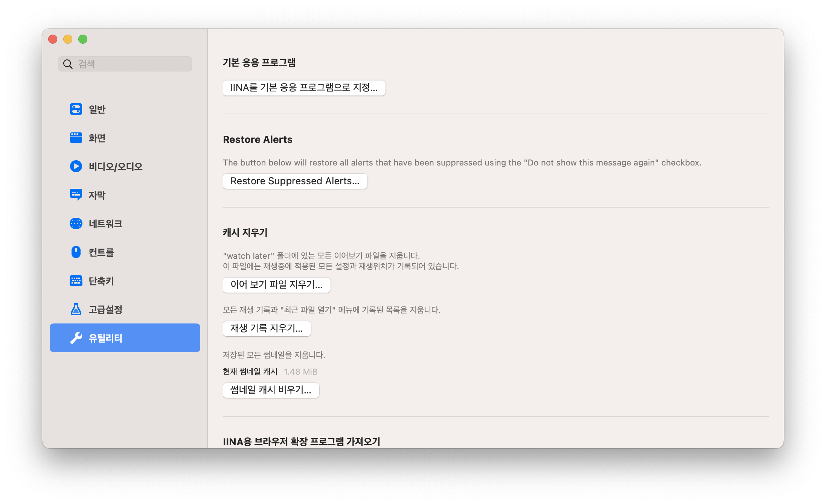Click the magnifying glass search icon
826x504 pixels.
[68, 64]
